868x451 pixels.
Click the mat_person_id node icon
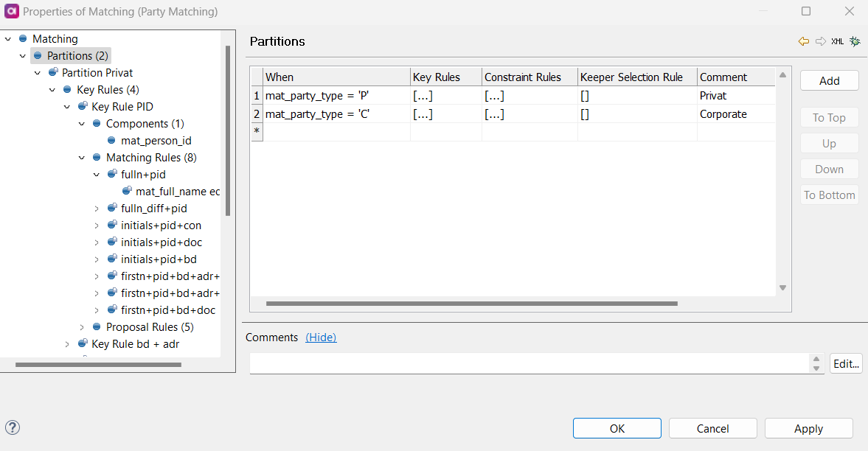(111, 141)
